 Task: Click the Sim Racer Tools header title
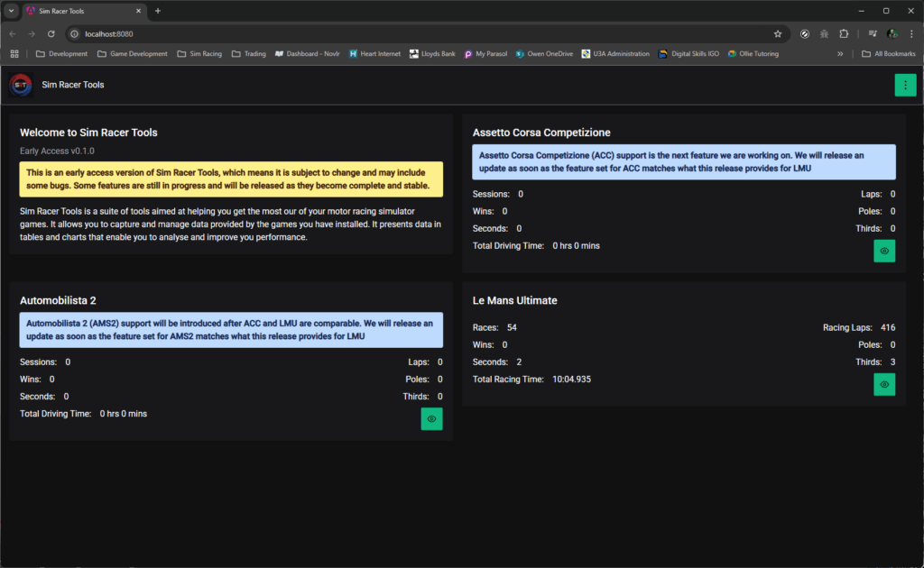(x=73, y=85)
